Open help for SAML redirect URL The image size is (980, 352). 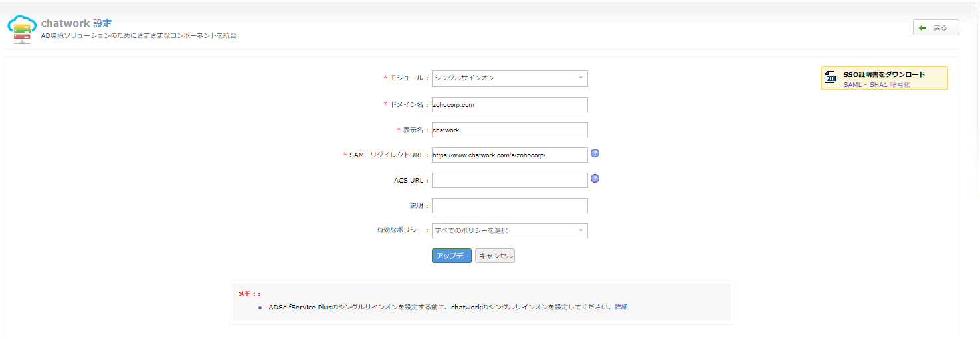(x=595, y=153)
